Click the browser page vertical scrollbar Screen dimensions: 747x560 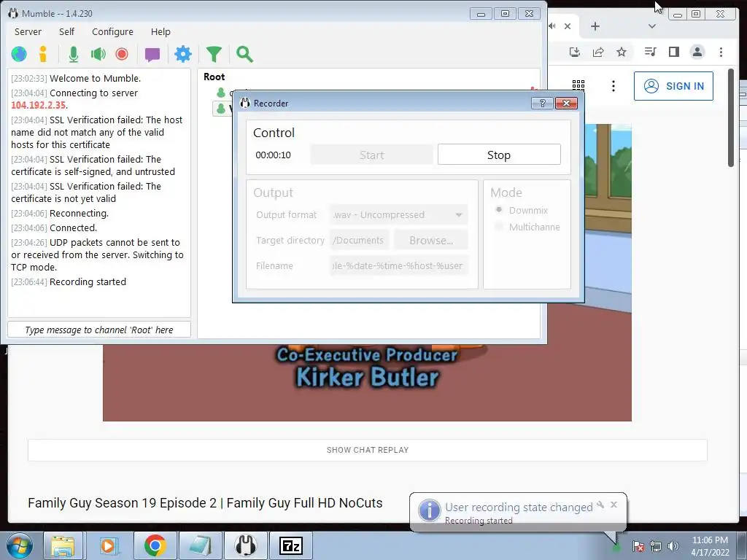pyautogui.click(x=731, y=118)
